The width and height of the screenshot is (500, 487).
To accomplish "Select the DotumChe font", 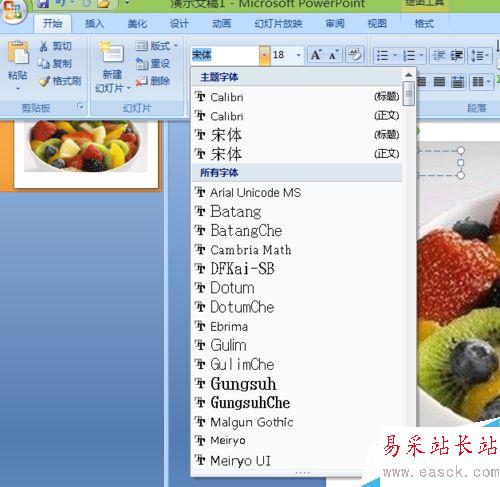I will point(297,307).
